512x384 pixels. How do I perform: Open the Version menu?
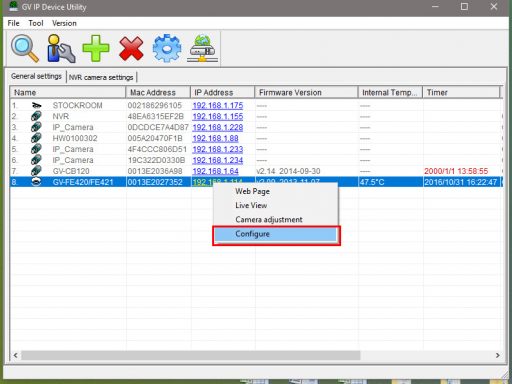pos(64,23)
